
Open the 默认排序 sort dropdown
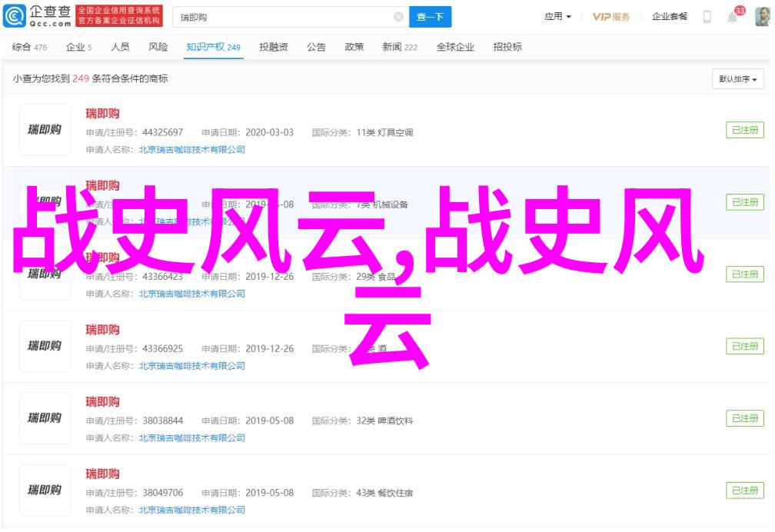click(x=738, y=79)
